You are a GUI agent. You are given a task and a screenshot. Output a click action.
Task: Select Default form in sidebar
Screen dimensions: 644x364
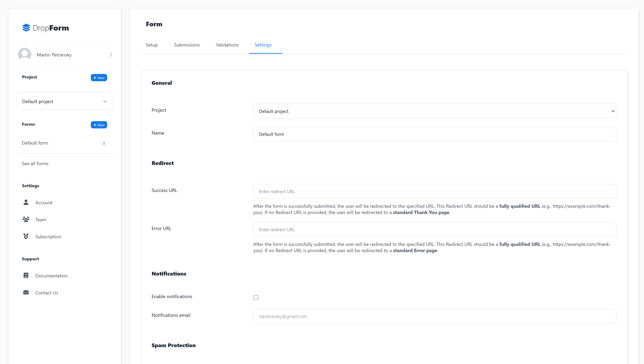[x=35, y=143]
